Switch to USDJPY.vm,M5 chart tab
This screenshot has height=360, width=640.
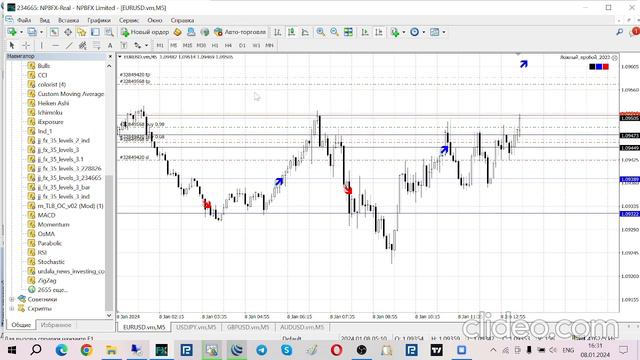pyautogui.click(x=196, y=327)
